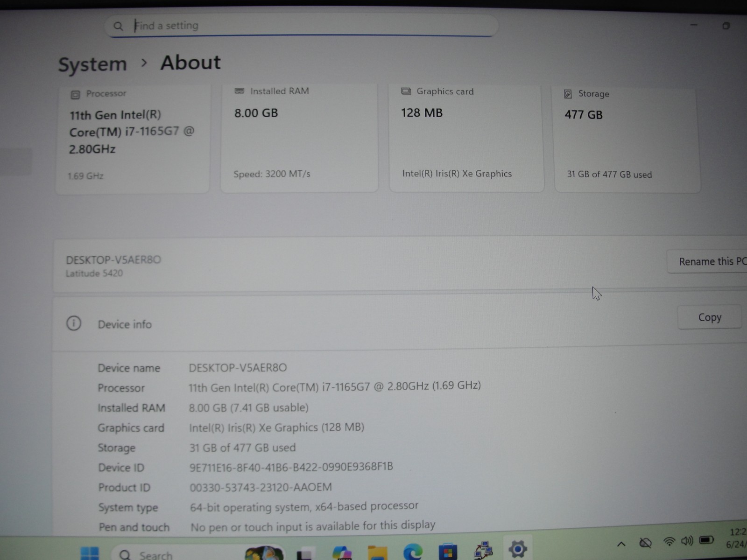Image resolution: width=747 pixels, height=560 pixels.
Task: Click the Find a setting search box
Action: (x=302, y=26)
